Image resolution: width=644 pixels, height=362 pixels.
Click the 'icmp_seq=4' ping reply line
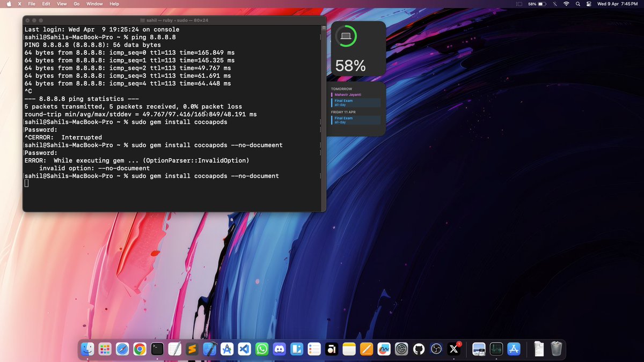click(128, 84)
